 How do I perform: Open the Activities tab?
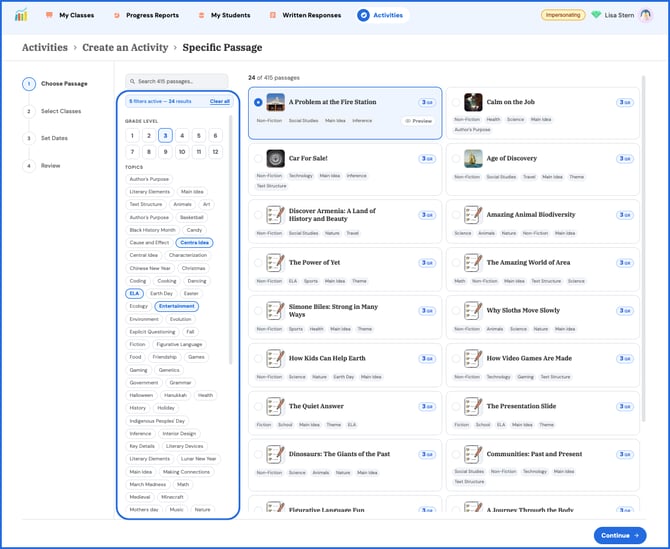[x=383, y=15]
